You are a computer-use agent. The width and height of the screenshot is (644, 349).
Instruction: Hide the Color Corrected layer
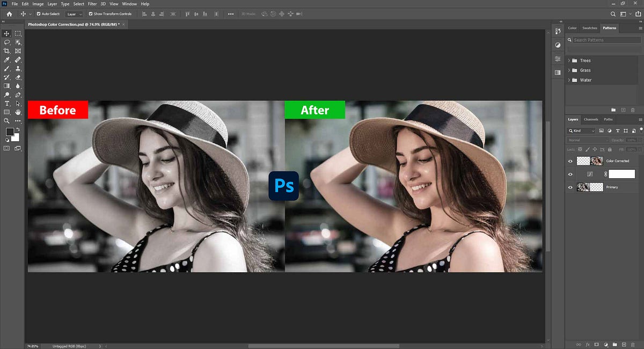570,161
